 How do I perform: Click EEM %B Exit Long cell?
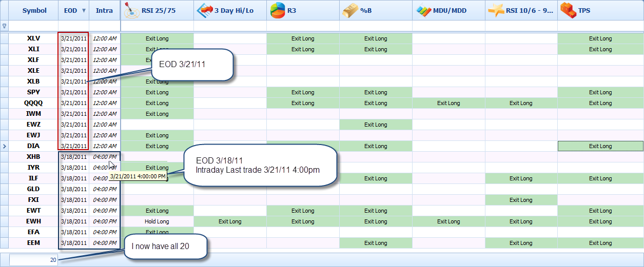(x=376, y=243)
